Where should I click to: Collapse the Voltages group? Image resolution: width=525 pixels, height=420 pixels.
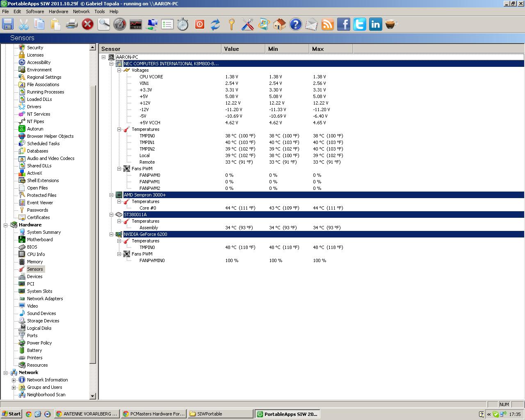click(119, 70)
